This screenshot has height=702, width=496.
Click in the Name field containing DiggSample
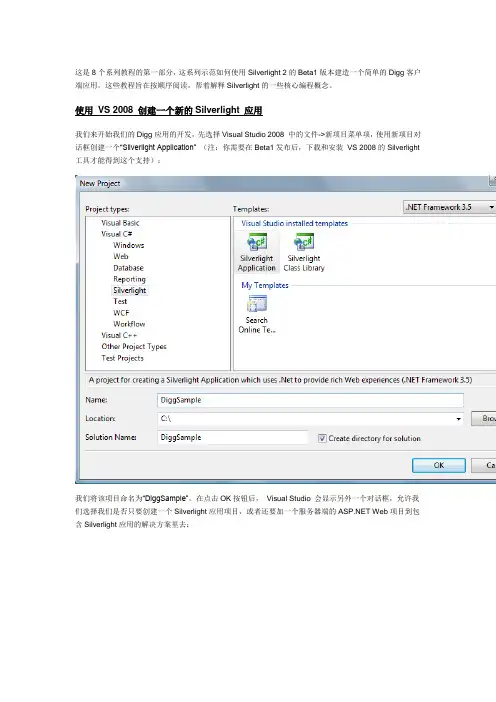[x=310, y=400]
